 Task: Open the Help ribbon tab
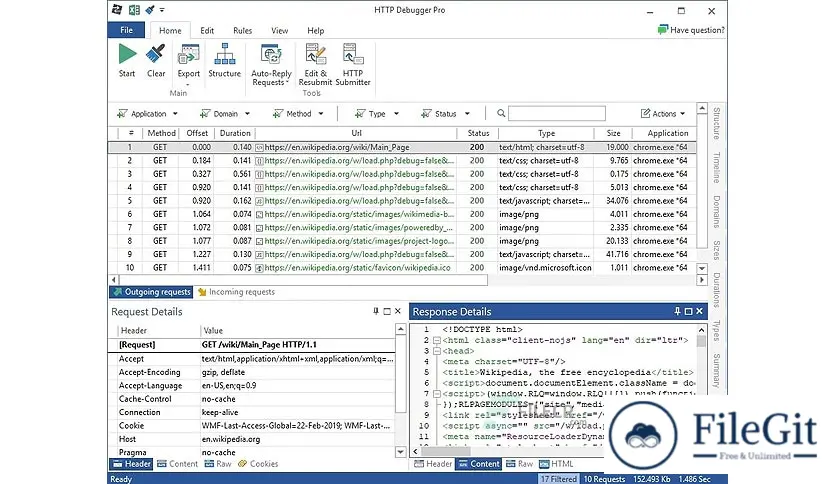pos(315,30)
